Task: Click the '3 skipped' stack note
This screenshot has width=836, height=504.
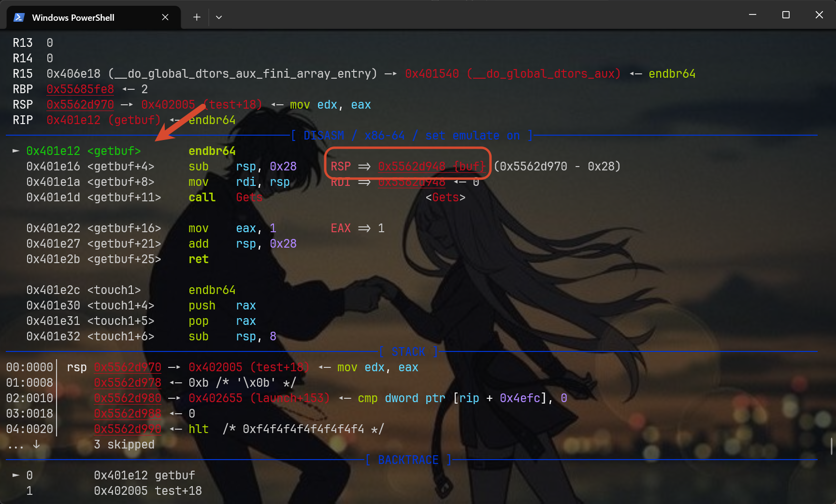Action: click(x=124, y=445)
